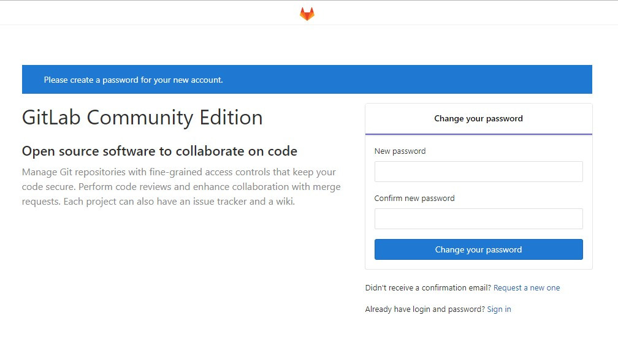Click the Open source software subheading
Screen dimensions: 618x364
click(159, 151)
